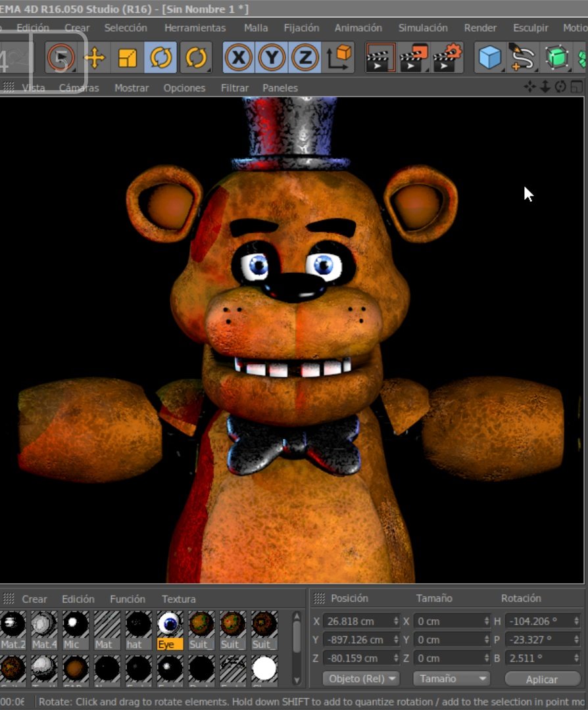Select the Eye material
The height and width of the screenshot is (710, 588).
tap(170, 630)
